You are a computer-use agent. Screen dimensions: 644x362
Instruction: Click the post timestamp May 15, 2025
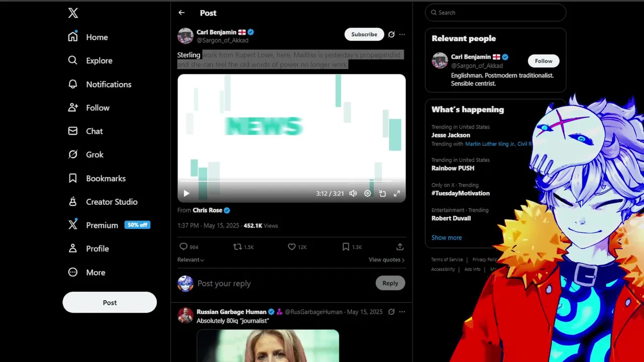point(208,226)
